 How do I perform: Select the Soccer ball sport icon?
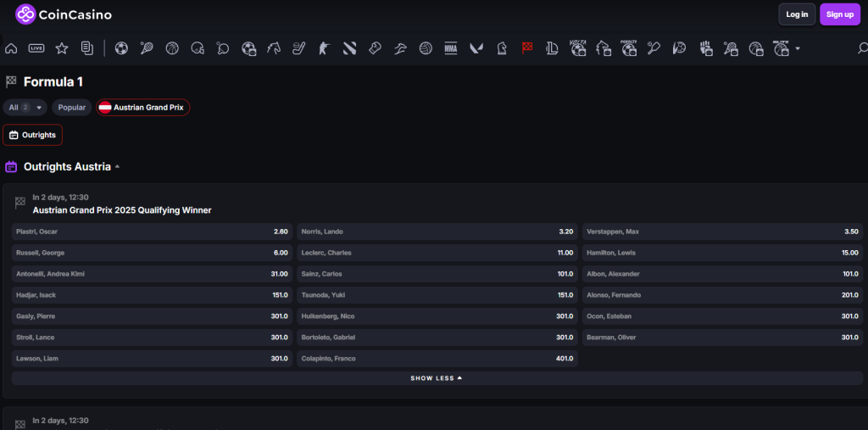(121, 48)
